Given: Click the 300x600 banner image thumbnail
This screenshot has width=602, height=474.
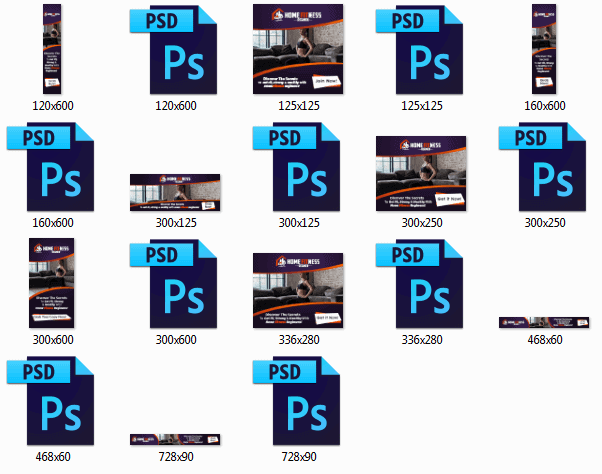Looking at the screenshot, I should tap(54, 285).
